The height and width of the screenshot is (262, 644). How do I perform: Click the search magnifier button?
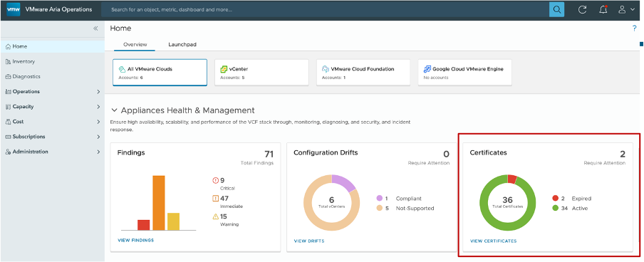pos(556,9)
